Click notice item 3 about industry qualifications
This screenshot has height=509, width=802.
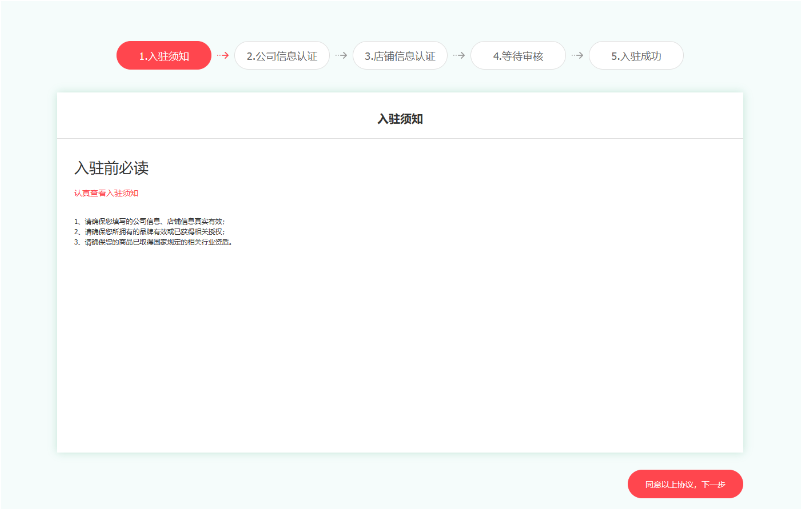tap(153, 242)
